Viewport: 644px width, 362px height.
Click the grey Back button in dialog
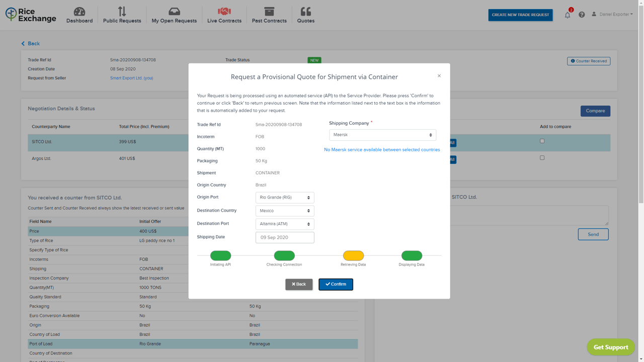click(x=299, y=284)
